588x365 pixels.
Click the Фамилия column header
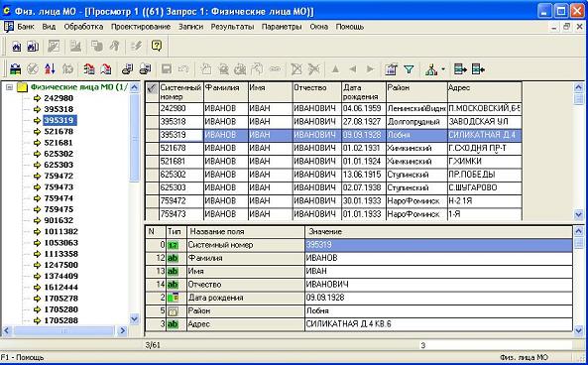[226, 92]
